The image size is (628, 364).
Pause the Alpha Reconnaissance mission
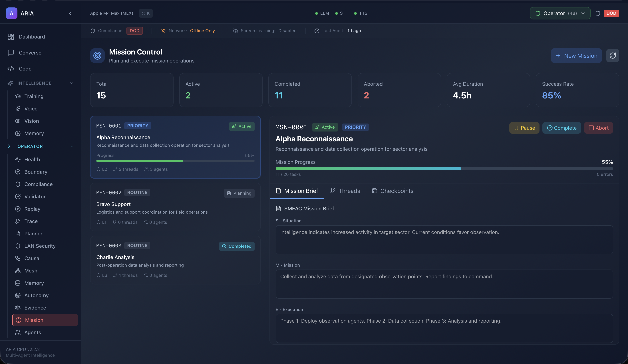click(524, 128)
